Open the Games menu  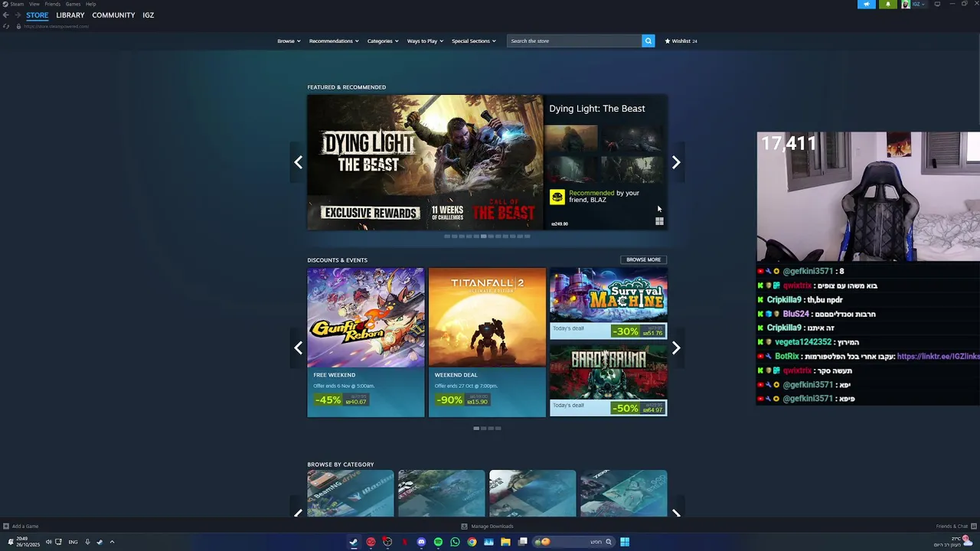pyautogui.click(x=73, y=4)
